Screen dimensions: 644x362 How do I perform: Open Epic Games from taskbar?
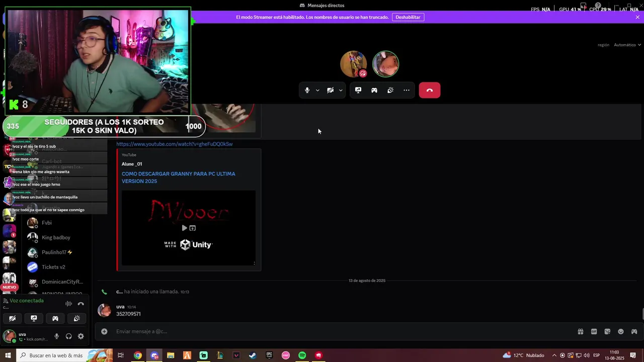coord(269,355)
